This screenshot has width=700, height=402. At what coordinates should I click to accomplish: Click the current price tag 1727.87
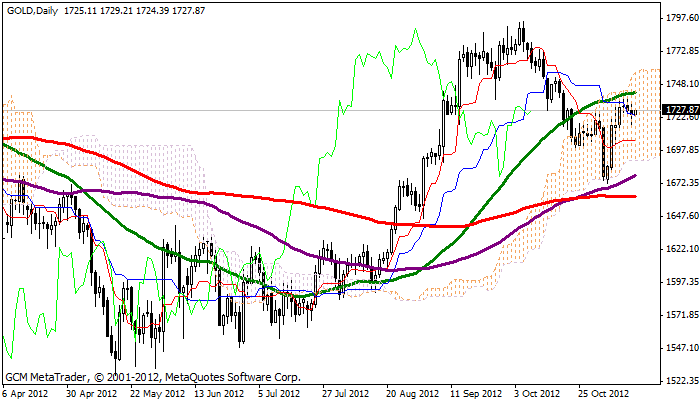pos(680,109)
